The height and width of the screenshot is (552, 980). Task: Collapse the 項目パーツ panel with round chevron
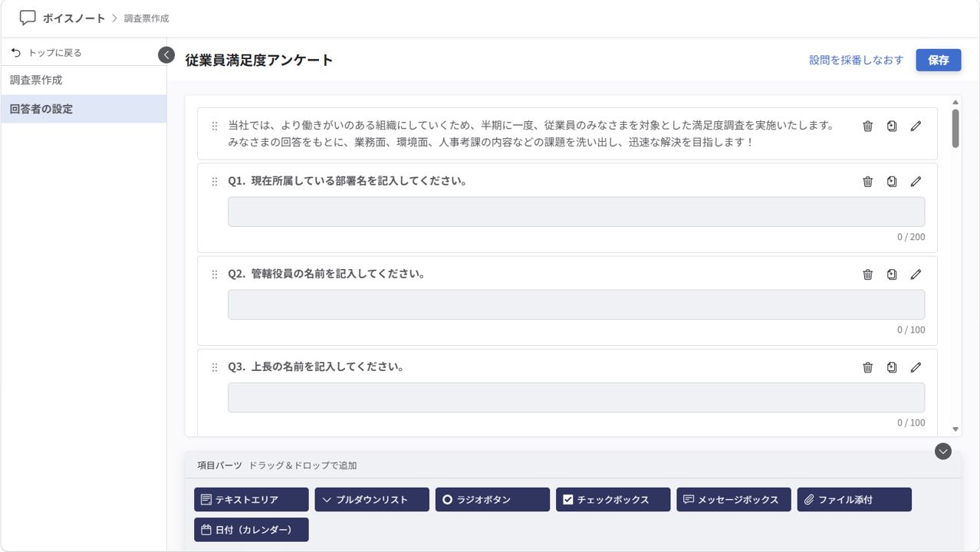[x=943, y=452]
